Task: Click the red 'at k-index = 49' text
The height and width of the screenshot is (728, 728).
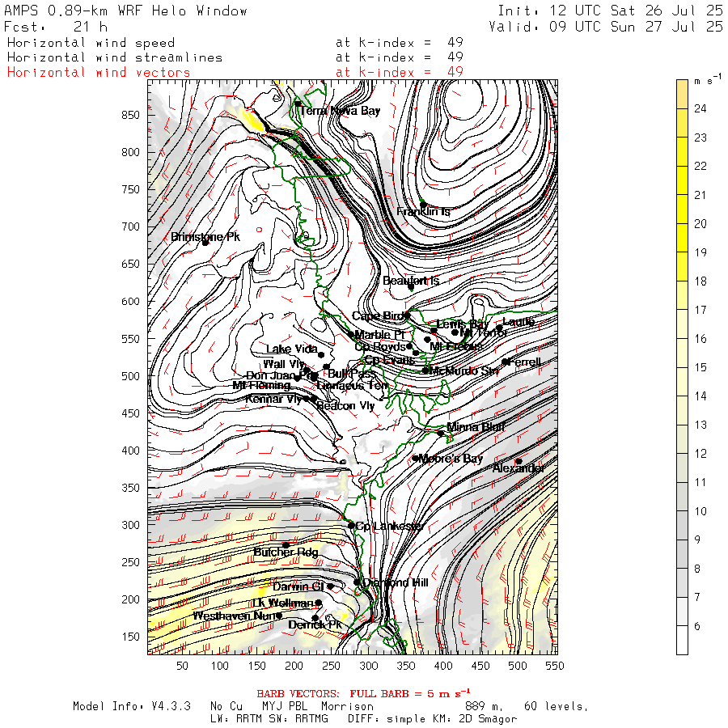Action: point(400,73)
